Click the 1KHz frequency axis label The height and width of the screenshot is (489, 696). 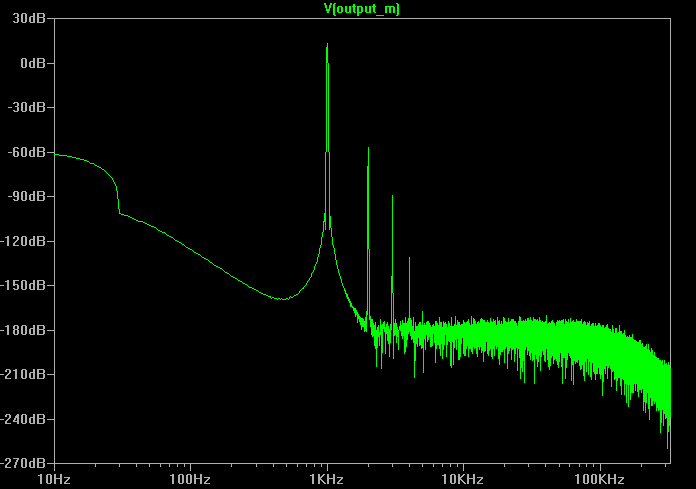[x=327, y=479]
